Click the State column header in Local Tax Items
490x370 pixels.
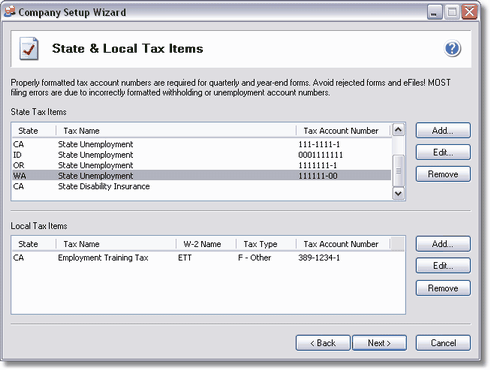point(34,244)
